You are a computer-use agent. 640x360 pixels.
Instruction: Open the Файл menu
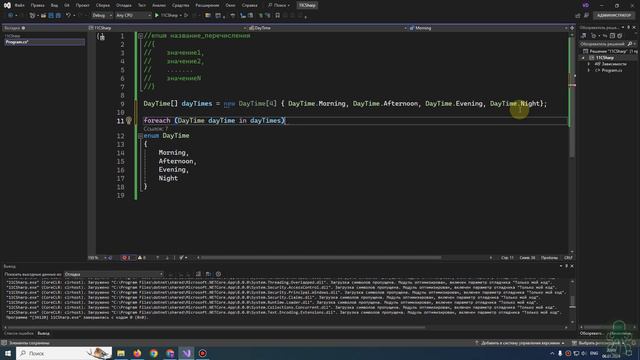click(x=19, y=5)
